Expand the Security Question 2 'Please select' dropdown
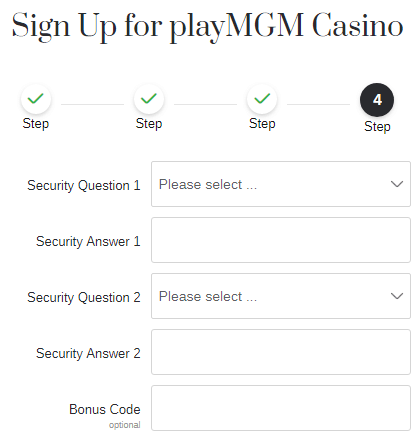Image resolution: width=420 pixels, height=446 pixels. tap(281, 296)
